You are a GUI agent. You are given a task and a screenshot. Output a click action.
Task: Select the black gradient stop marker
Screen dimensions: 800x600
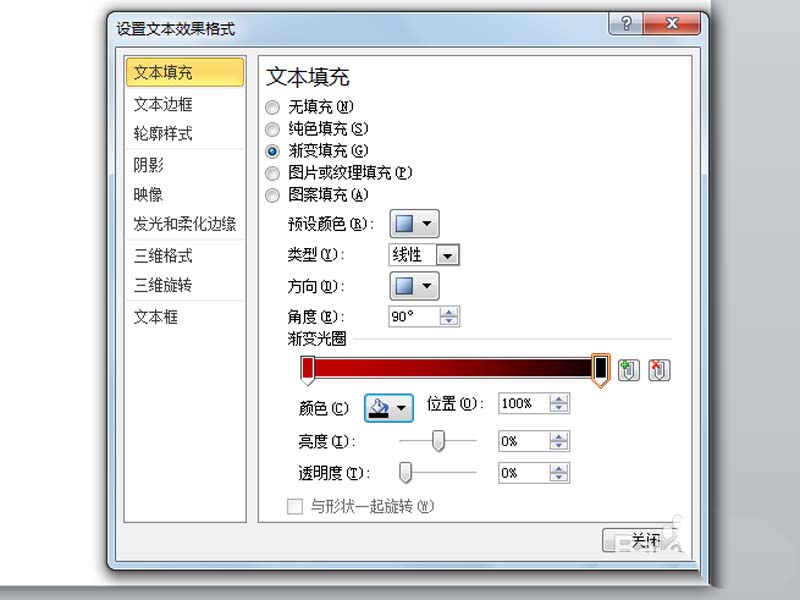[601, 370]
